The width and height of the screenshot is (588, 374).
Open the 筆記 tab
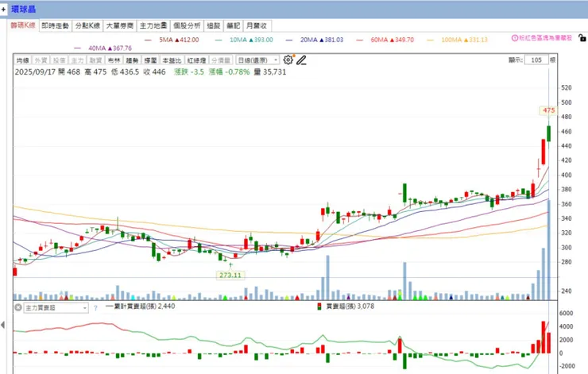point(234,26)
